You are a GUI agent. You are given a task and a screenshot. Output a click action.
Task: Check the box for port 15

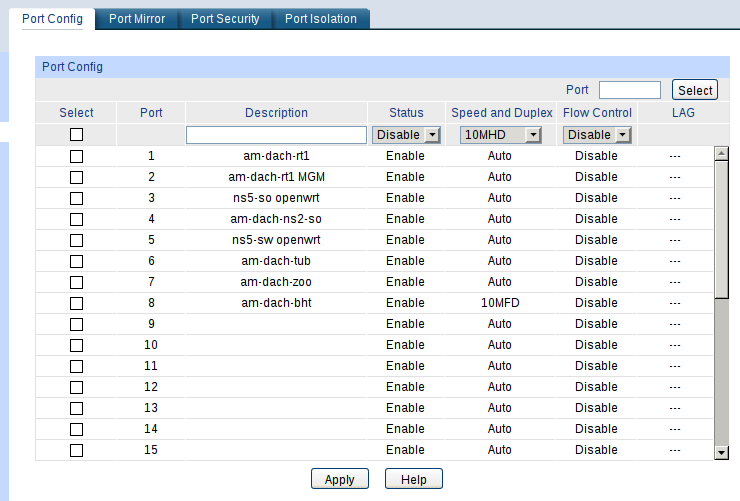[76, 450]
